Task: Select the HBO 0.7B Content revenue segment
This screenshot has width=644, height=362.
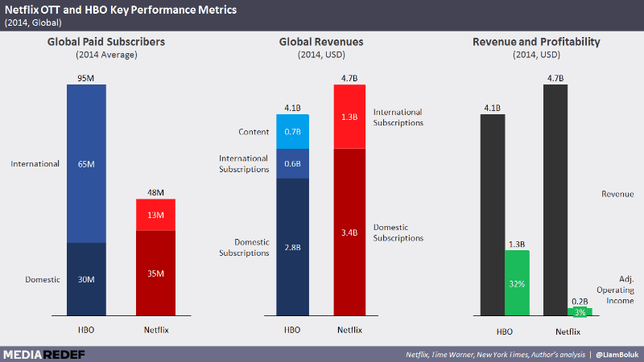Action: [292, 132]
